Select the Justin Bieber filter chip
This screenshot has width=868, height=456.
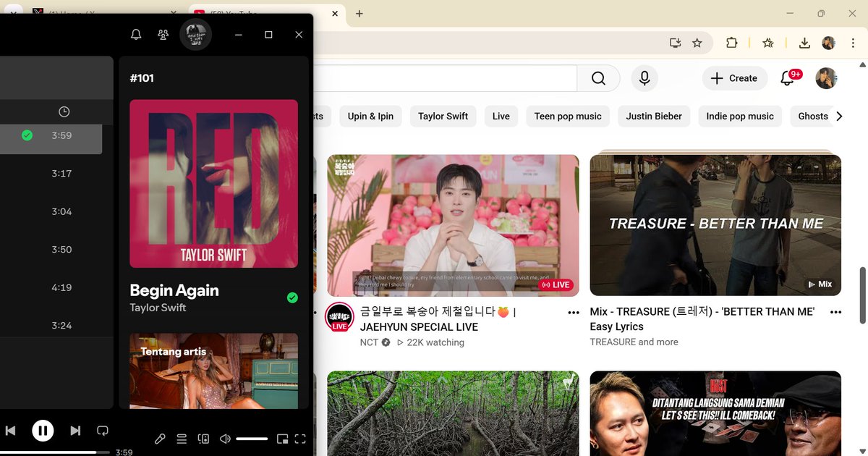[x=654, y=116]
